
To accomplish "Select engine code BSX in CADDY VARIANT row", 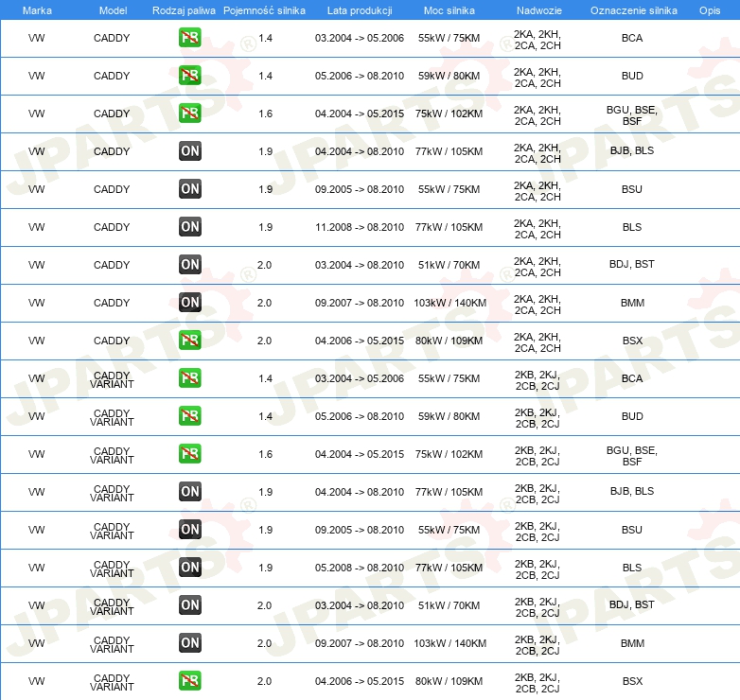I will (632, 681).
